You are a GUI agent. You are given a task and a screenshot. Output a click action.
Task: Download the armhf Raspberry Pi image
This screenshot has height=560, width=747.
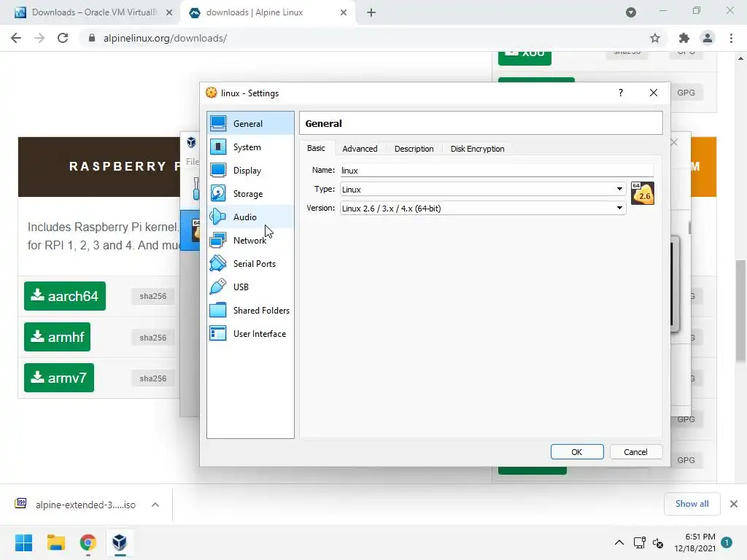[57, 337]
